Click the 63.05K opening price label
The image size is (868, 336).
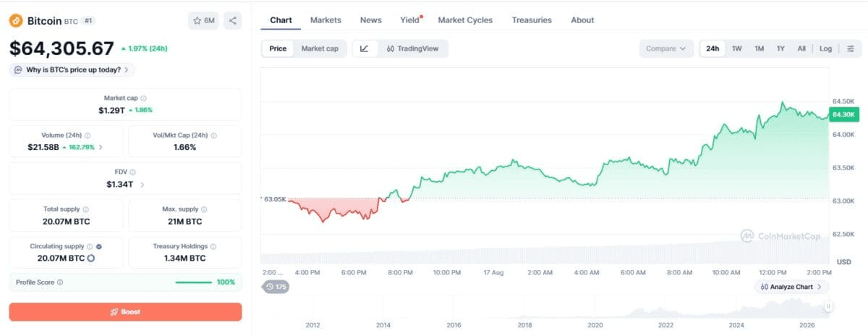274,199
